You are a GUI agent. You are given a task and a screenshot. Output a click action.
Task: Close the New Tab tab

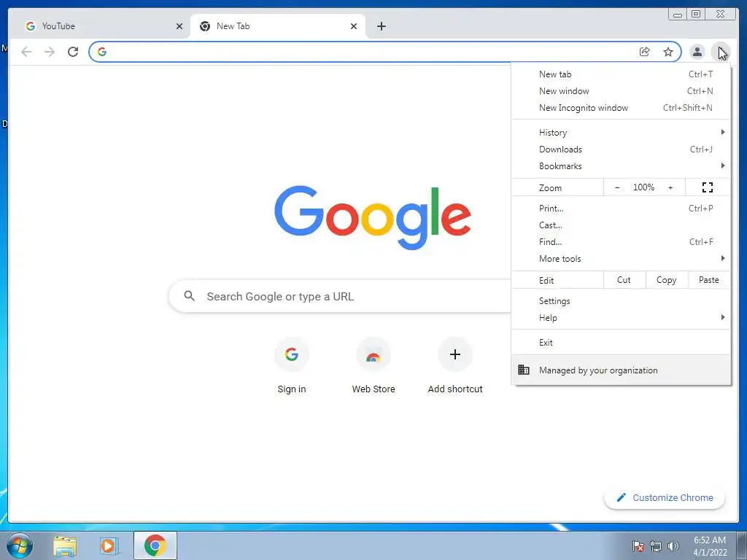[354, 26]
